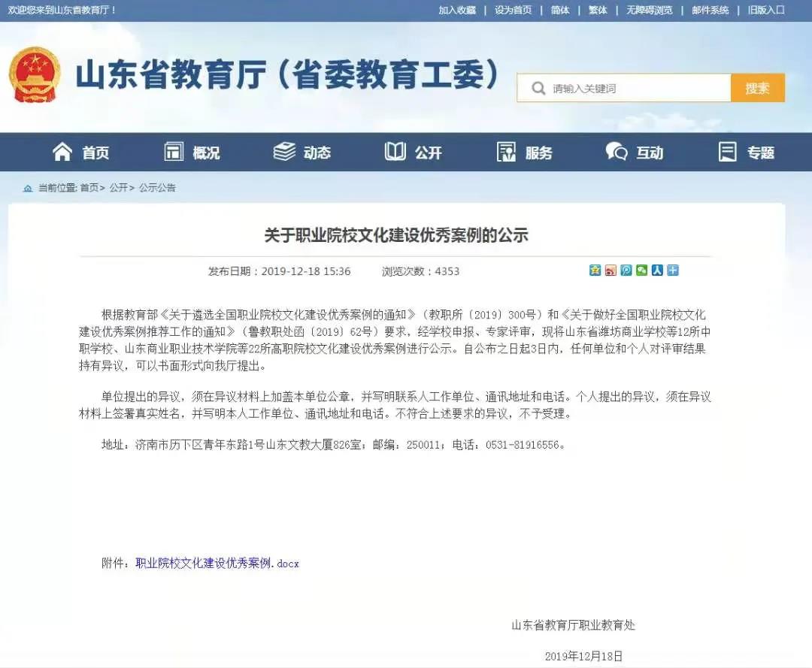Click 加入收藏 in top bar
The image size is (812, 668).
click(x=457, y=10)
